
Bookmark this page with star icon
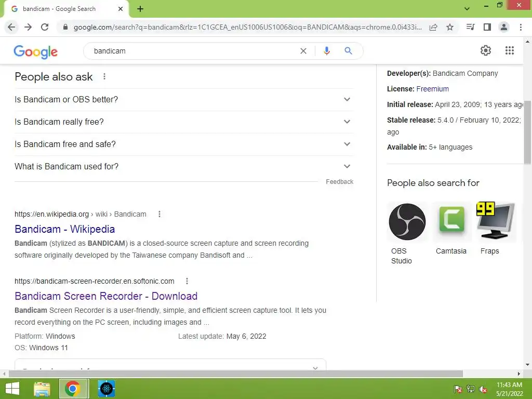click(x=450, y=27)
